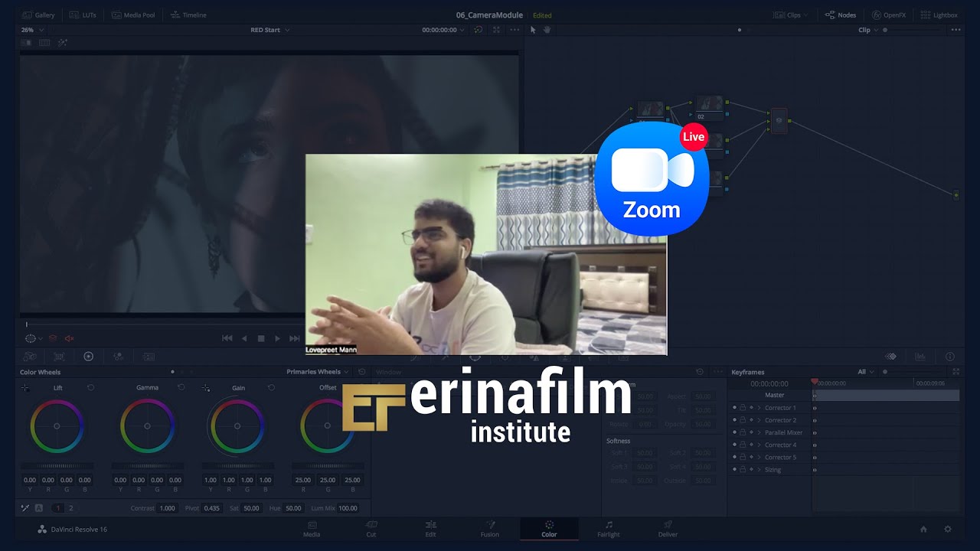
Task: Click the Lum Mix value field
Action: coord(348,508)
